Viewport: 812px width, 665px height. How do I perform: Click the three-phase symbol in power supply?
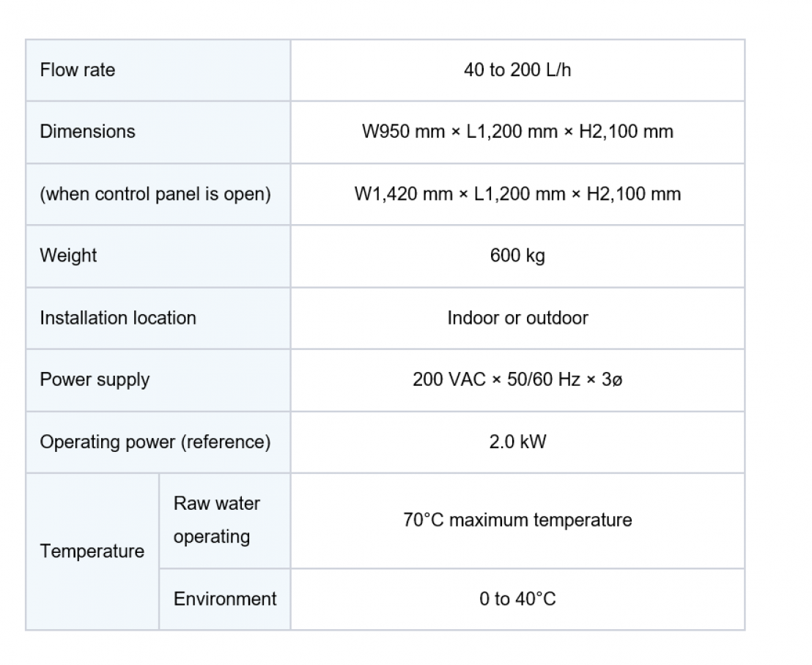point(612,380)
